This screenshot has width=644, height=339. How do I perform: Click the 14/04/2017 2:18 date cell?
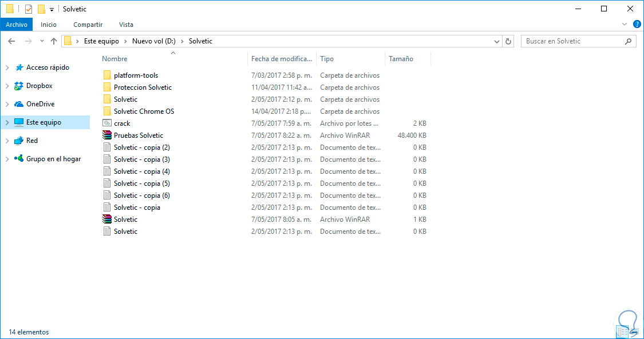point(281,111)
